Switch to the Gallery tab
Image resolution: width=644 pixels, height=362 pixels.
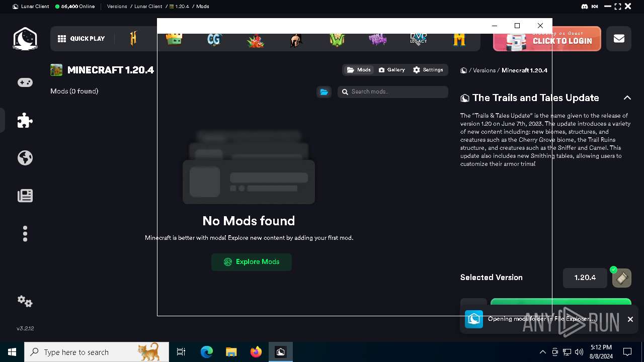pos(391,70)
